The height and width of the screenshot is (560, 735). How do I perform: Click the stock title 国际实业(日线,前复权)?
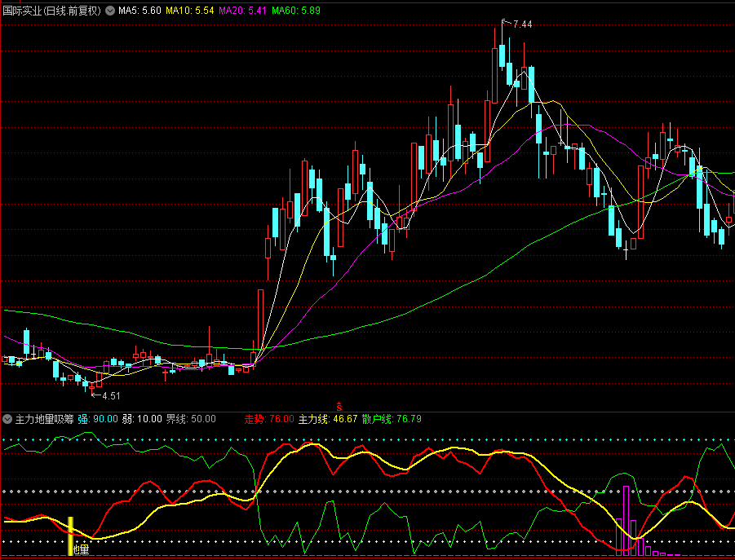[51, 11]
